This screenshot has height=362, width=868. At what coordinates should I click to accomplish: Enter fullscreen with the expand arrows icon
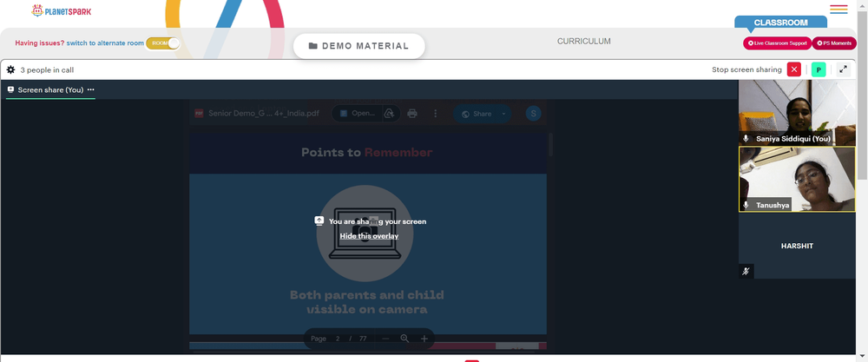click(x=843, y=69)
